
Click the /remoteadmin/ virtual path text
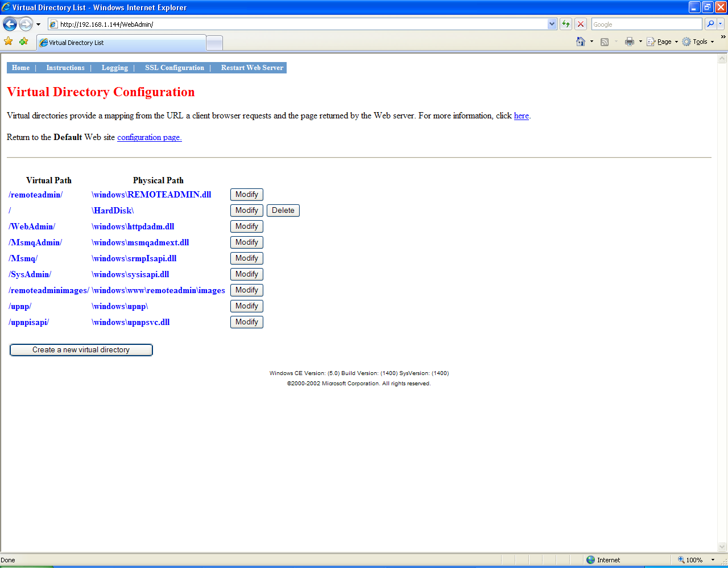35,195
